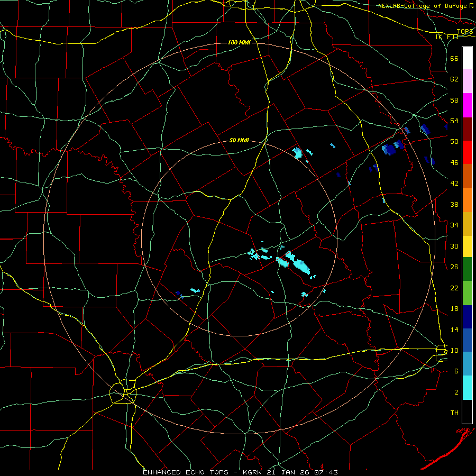Click the '54' legend value

pos(454,121)
